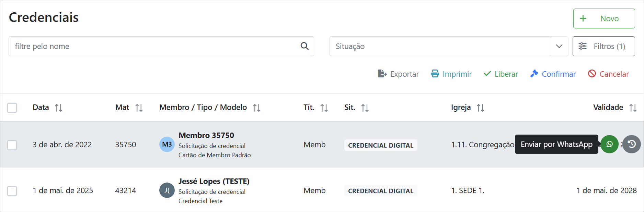Toggle the select-all checkbox in table header

pyautogui.click(x=12, y=108)
